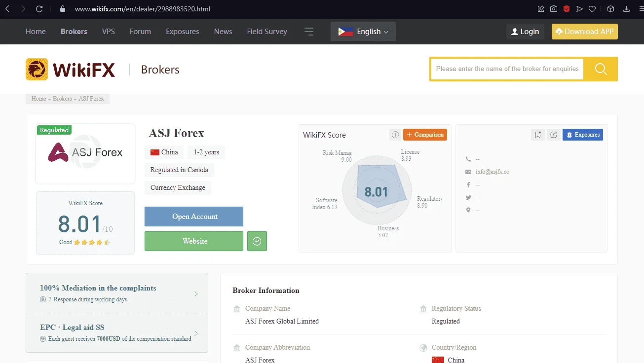Click the License 8.93 chart label
This screenshot has height=363, width=644.
tap(410, 155)
